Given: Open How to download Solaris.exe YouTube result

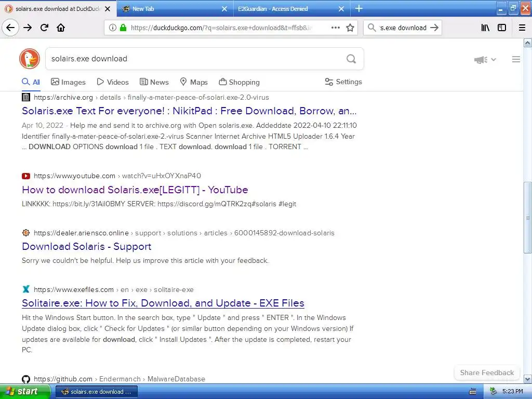Looking at the screenshot, I should click(x=135, y=190).
